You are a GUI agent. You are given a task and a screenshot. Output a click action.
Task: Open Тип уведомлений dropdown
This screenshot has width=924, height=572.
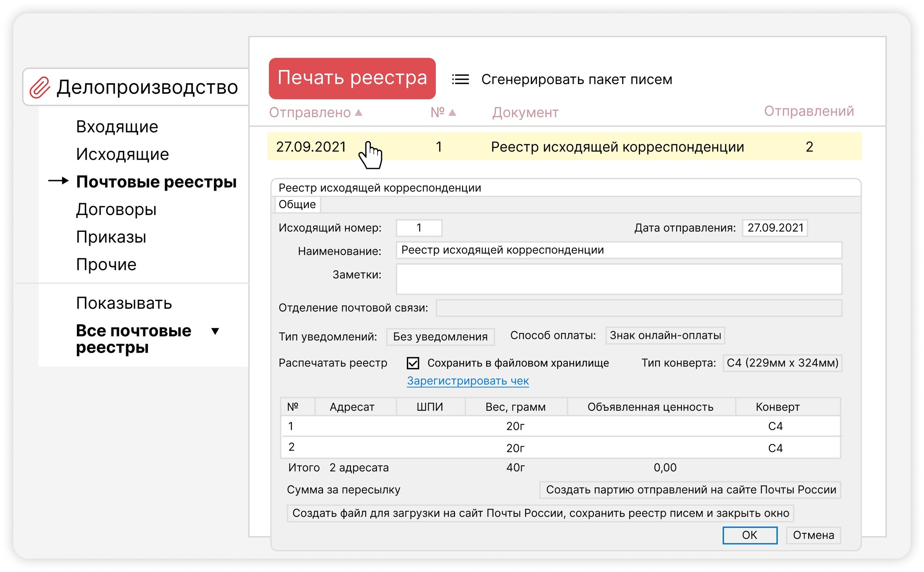440,336
